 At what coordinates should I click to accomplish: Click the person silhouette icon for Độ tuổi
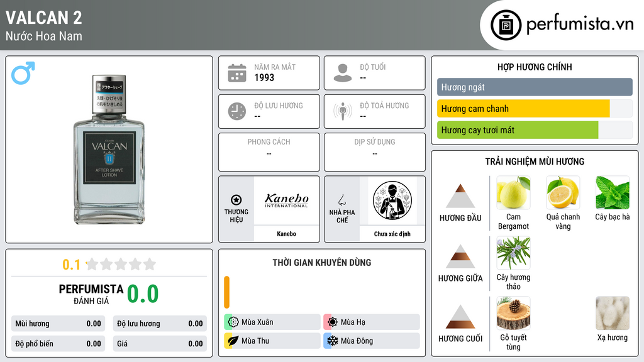click(x=343, y=73)
